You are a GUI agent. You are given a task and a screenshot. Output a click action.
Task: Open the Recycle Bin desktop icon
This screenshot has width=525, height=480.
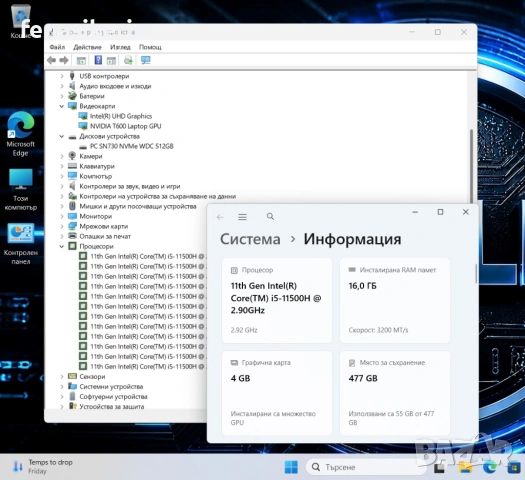coord(20,21)
